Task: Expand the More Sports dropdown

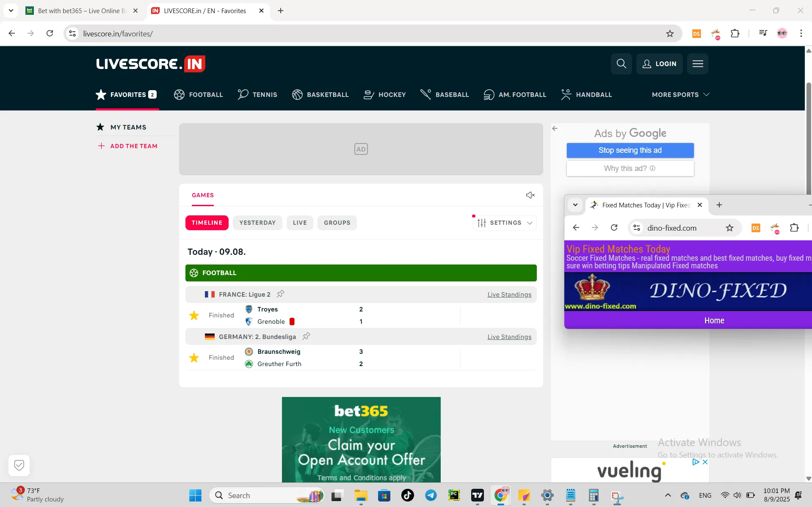Action: (x=680, y=95)
